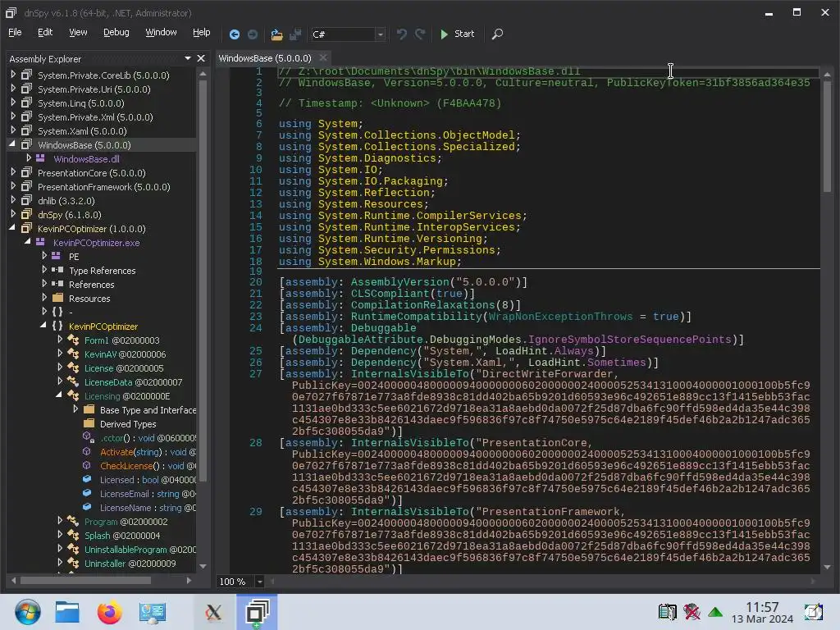Select the Resources folder icon
Viewport: 840px width, 630px height.
click(58, 298)
